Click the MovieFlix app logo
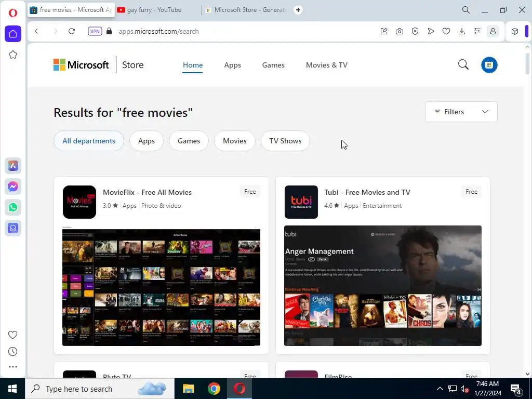Viewport: 532px width, 399px height. click(79, 202)
